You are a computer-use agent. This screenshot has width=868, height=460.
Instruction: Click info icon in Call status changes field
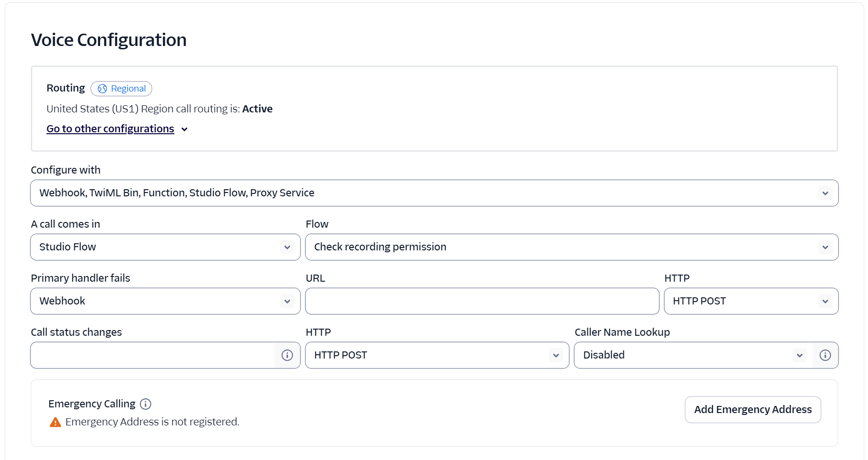coord(287,355)
